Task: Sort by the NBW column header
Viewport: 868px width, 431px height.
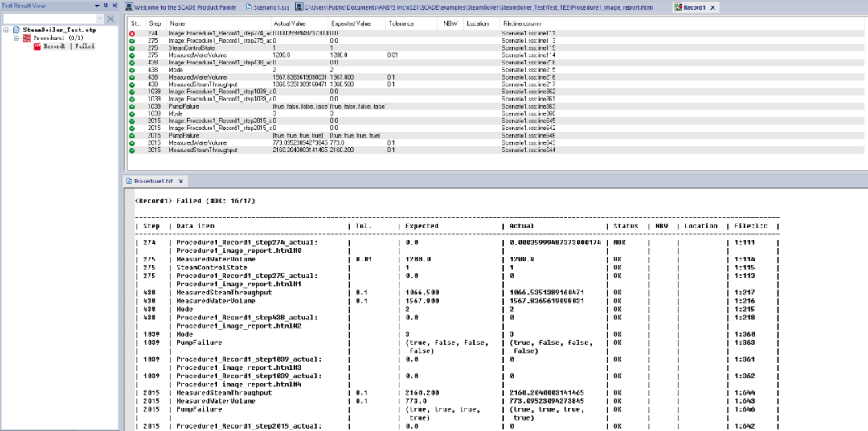Action: pos(451,24)
